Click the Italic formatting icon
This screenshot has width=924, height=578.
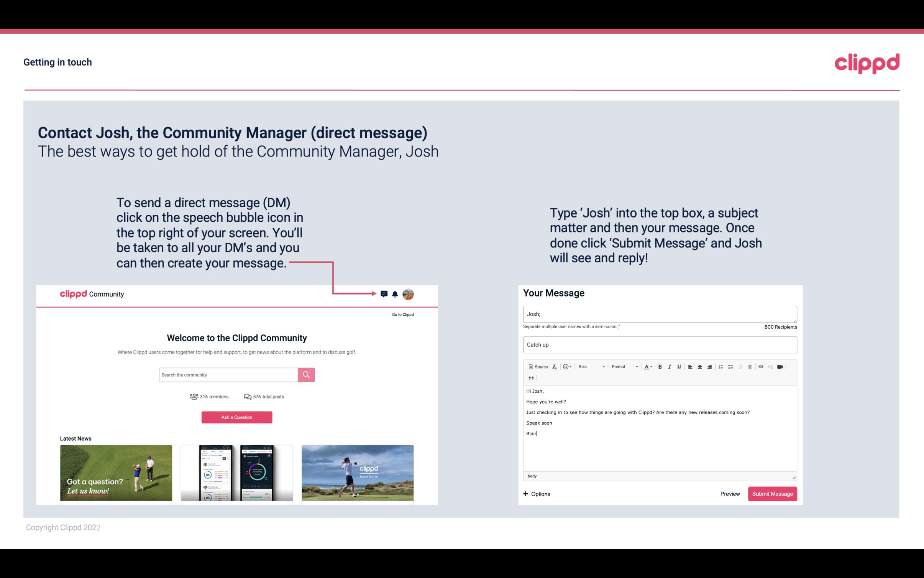669,367
